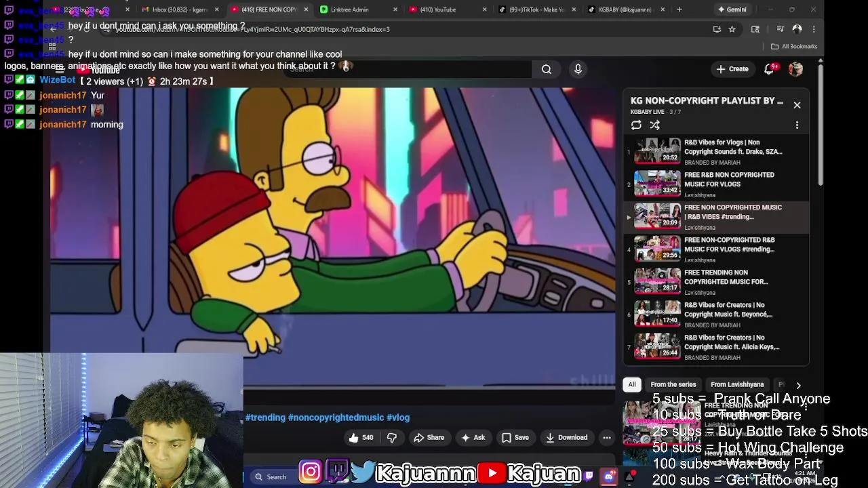Open the #vlog hashtag link

398,418
